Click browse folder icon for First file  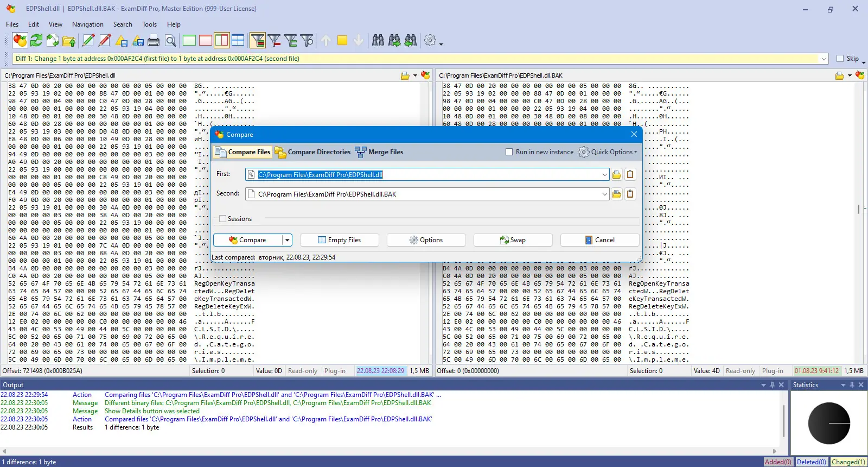coord(617,174)
